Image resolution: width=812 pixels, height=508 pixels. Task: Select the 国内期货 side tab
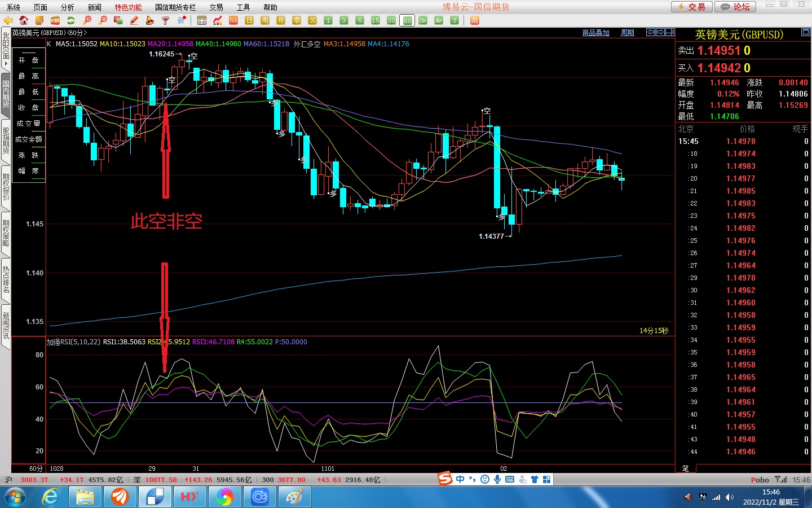click(6, 94)
